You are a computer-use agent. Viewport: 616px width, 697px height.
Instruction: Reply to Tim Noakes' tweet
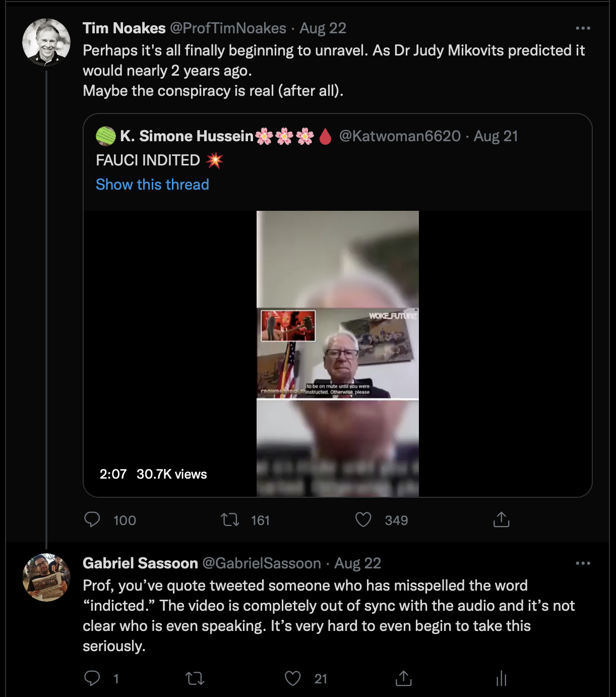pyautogui.click(x=92, y=519)
